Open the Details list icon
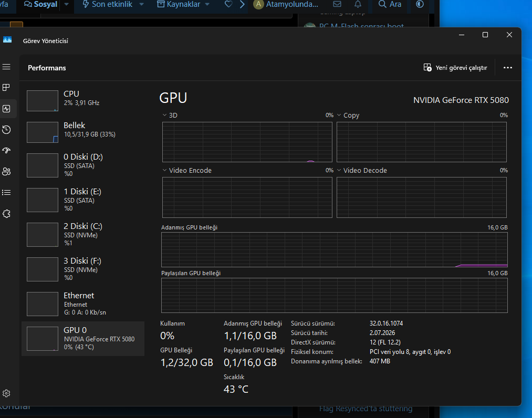 [x=6, y=193]
